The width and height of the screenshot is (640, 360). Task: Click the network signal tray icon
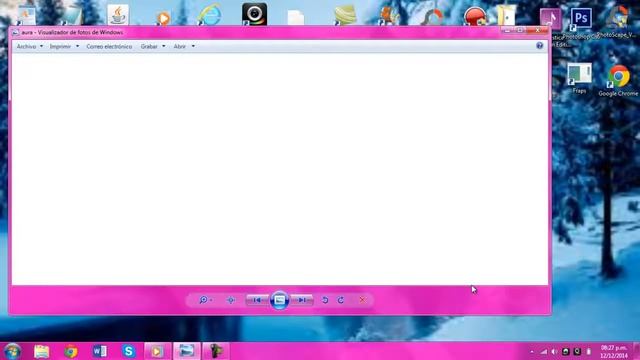[544, 351]
